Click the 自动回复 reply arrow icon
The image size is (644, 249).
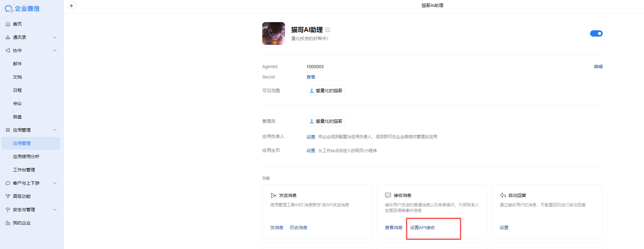503,195
